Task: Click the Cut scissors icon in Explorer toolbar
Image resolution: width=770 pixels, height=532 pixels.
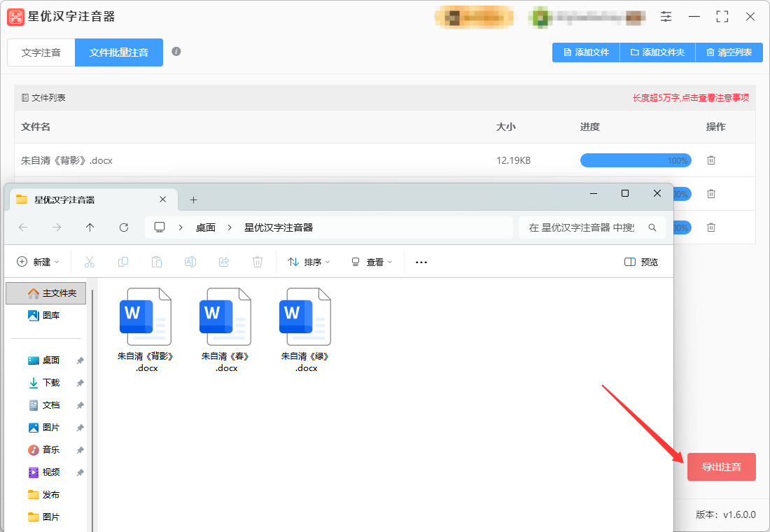Action: pyautogui.click(x=90, y=262)
